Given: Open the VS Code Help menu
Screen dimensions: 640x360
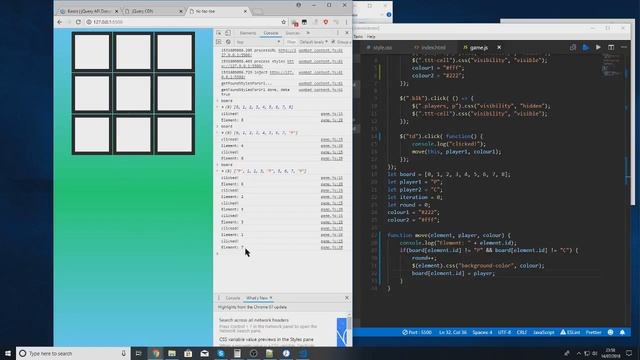Looking at the screenshot, I should 371,37.
